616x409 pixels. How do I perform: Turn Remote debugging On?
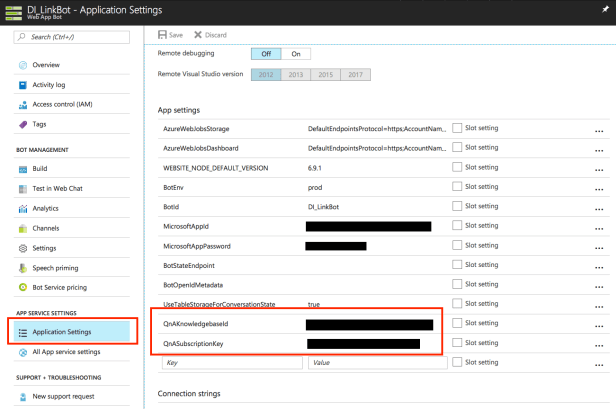(295, 53)
